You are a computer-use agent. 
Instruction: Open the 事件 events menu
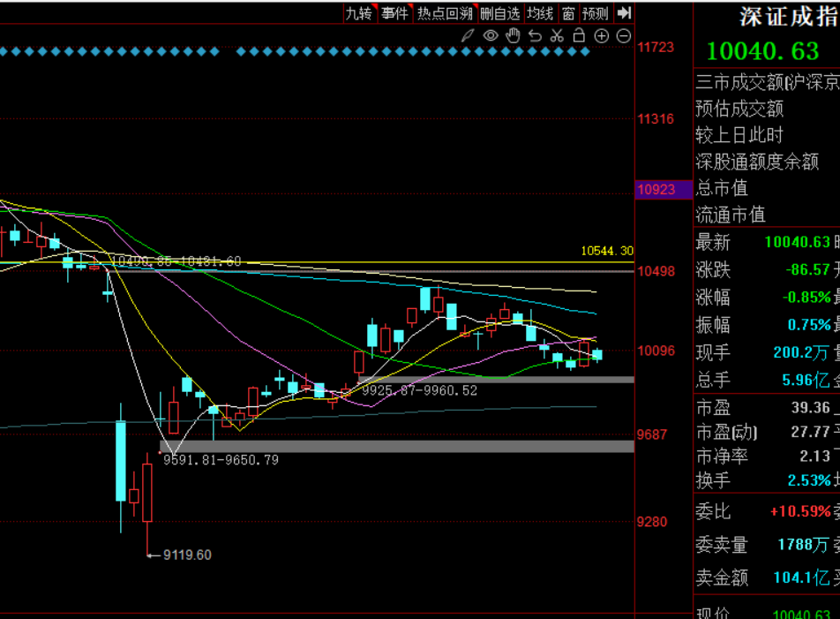click(x=394, y=13)
